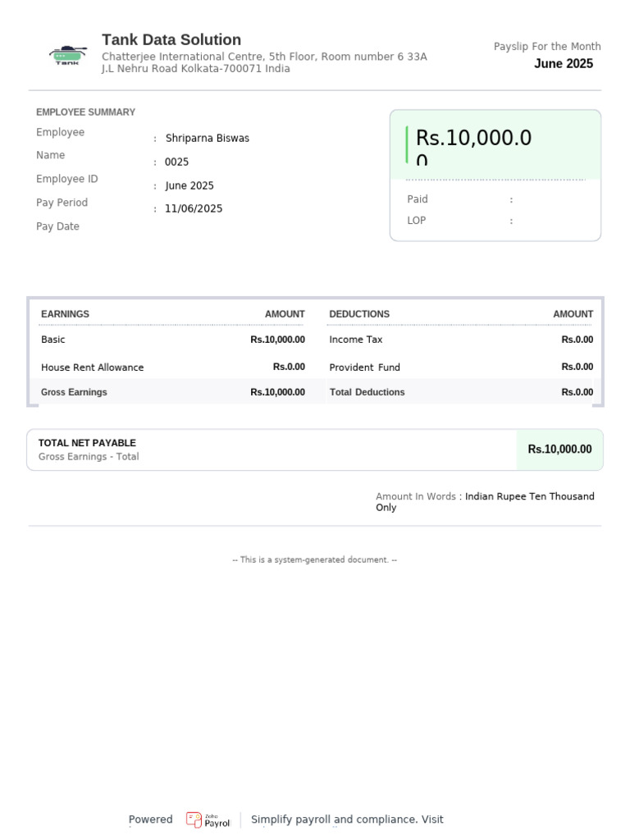The height and width of the screenshot is (840, 630).
Task: Click the Simplify payroll and compliance footer text
Action: (x=347, y=819)
